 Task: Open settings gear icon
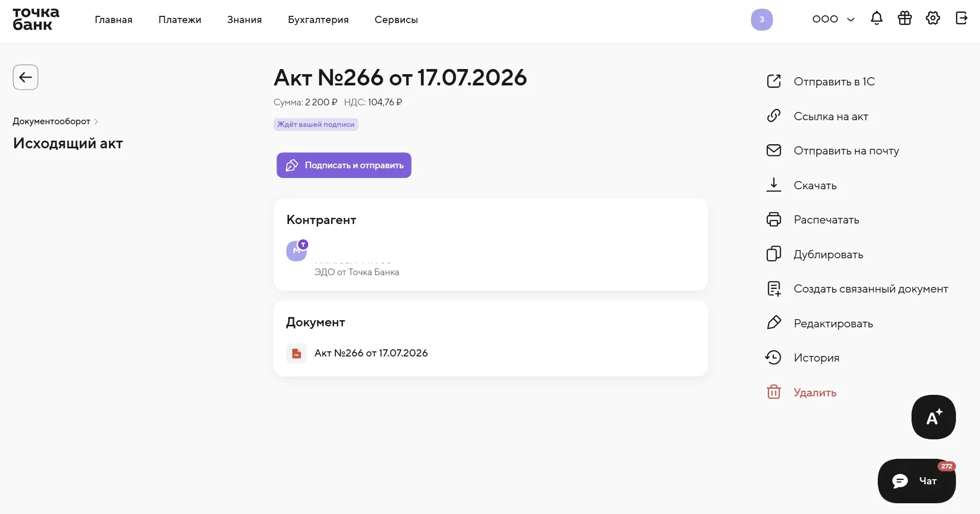(x=932, y=18)
